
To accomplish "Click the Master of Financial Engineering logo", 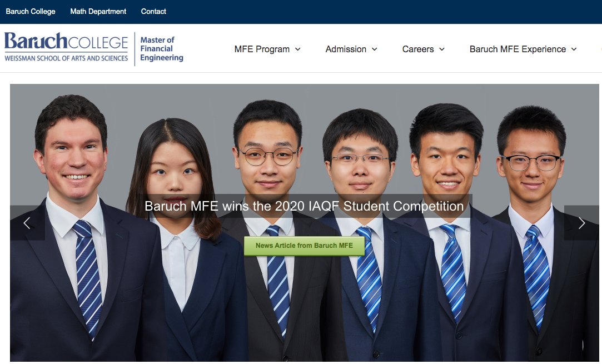I will pyautogui.click(x=161, y=49).
